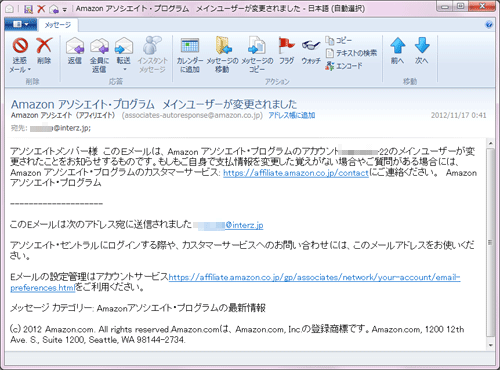The height and width of the screenshot is (370, 500).
Task: Expand the quick access toolbar customize arrow
Action: [x=65, y=9]
